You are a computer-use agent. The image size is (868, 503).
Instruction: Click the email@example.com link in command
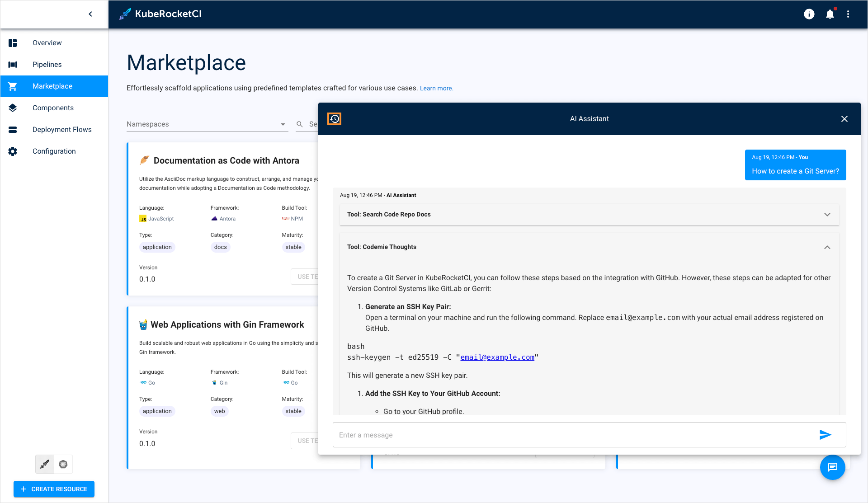[497, 357]
